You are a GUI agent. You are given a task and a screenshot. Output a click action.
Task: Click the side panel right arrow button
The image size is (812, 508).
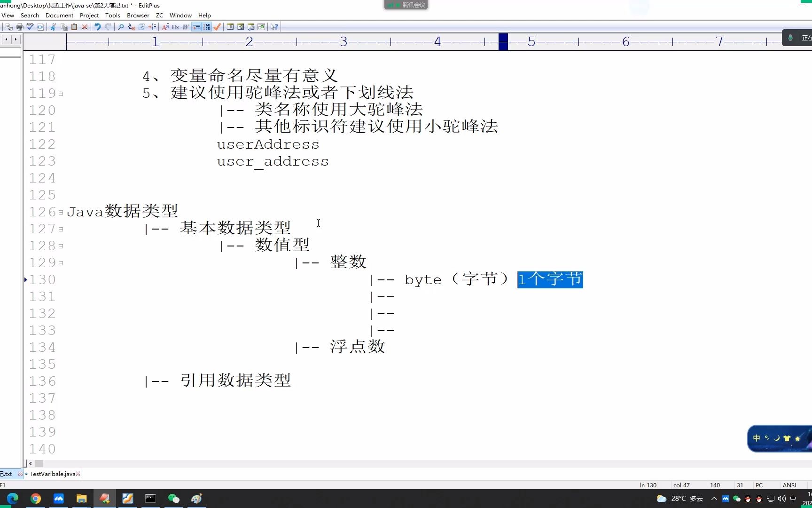[16, 40]
